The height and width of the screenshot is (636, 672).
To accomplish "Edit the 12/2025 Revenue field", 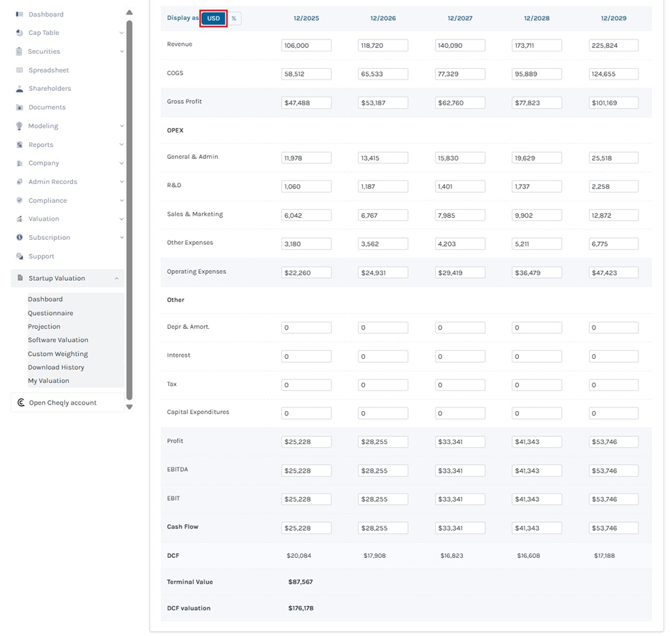I will [306, 45].
